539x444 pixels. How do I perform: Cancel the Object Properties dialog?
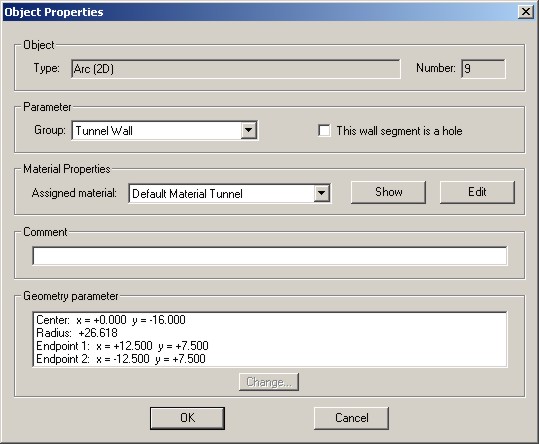(x=351, y=418)
